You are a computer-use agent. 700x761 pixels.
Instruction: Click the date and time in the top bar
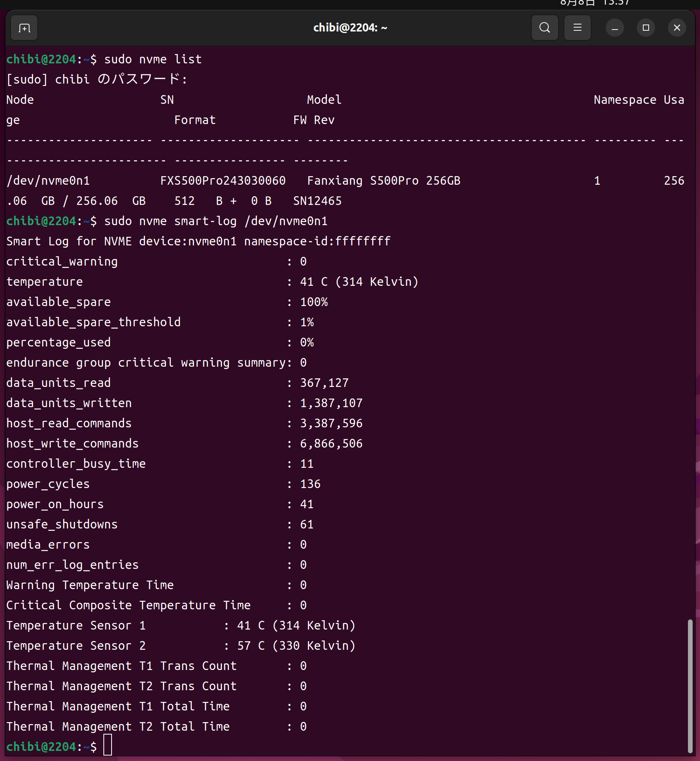click(x=595, y=3)
